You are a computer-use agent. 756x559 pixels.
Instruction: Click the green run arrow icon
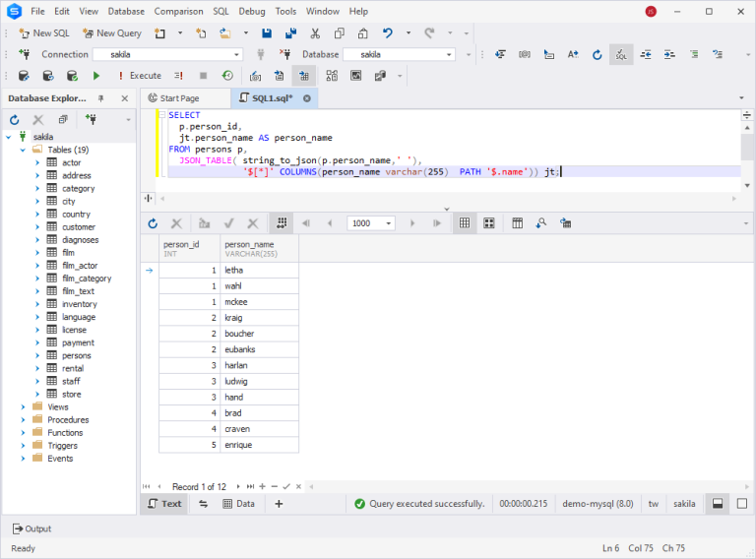coord(96,75)
